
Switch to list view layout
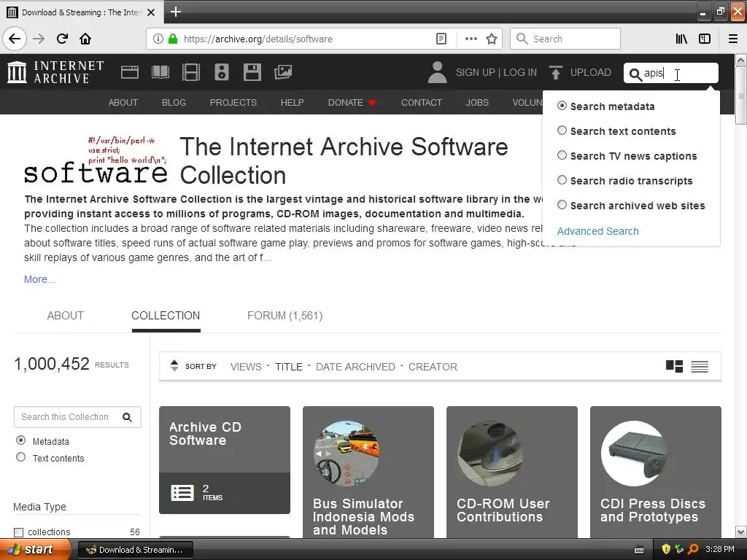[700, 366]
